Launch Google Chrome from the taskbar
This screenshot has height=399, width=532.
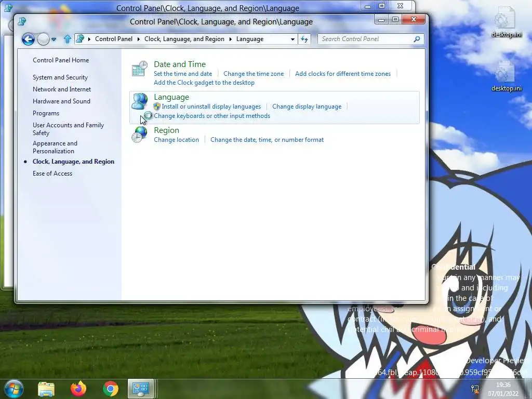click(x=110, y=389)
